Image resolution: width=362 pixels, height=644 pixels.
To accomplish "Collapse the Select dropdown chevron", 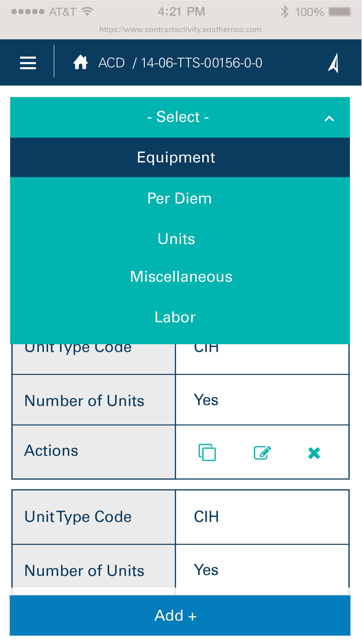I will point(329,119).
